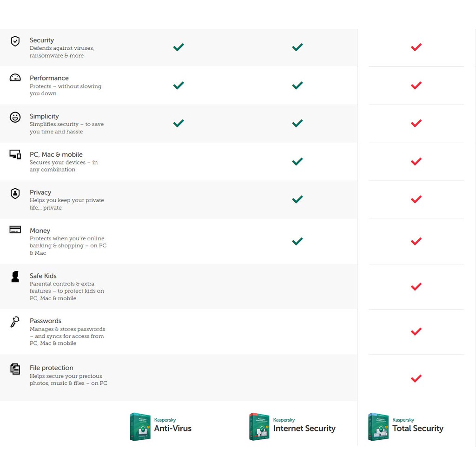Click the Total Security red checkmark for Passwords
The image size is (476, 476).
pyautogui.click(x=416, y=331)
